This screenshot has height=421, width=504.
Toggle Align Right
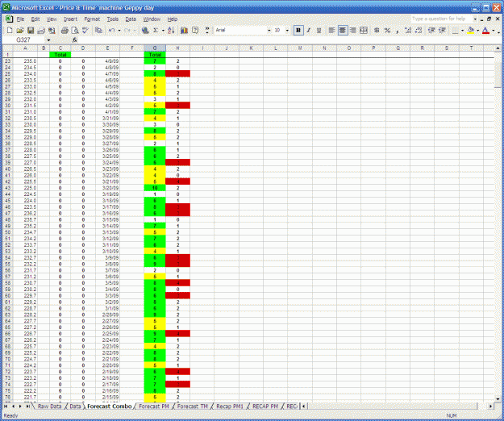click(353, 30)
